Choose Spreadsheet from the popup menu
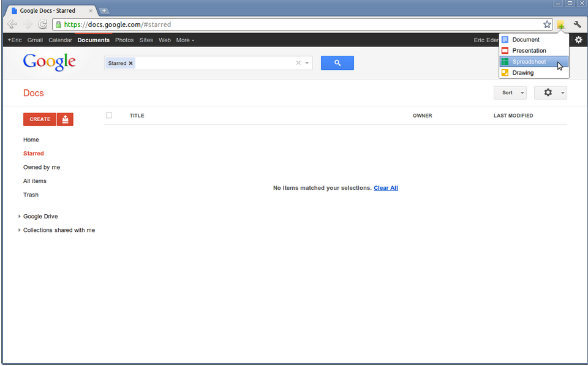This screenshot has width=588, height=366. [x=534, y=62]
